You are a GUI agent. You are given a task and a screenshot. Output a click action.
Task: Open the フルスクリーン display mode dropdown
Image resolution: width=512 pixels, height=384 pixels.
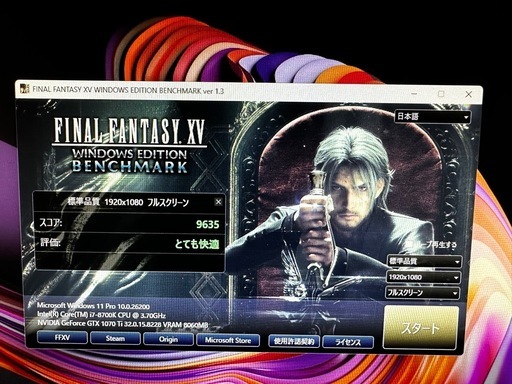(423, 293)
